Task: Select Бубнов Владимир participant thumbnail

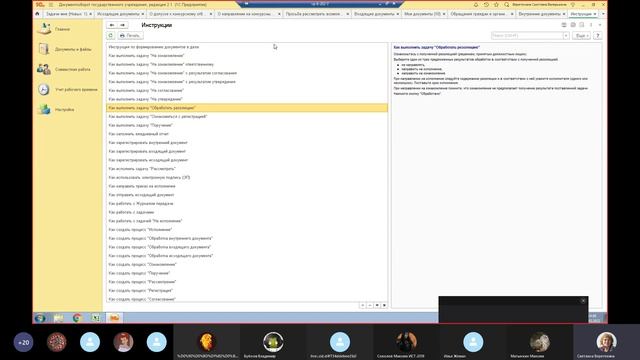Action: 273,342
